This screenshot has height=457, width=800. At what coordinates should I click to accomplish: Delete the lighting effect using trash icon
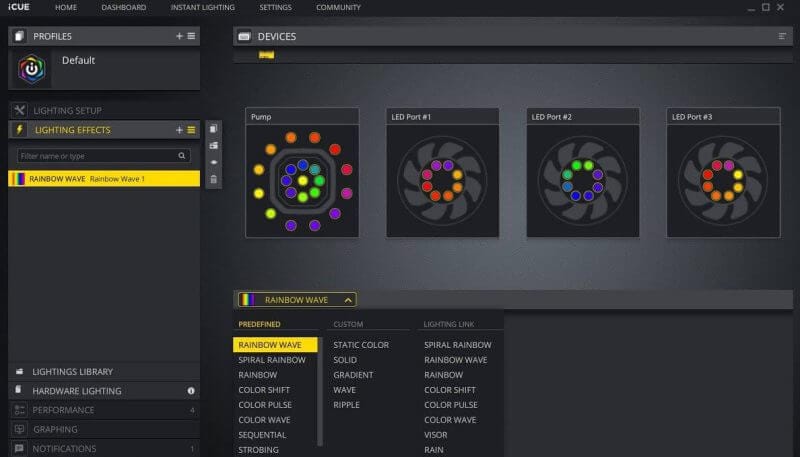[214, 178]
